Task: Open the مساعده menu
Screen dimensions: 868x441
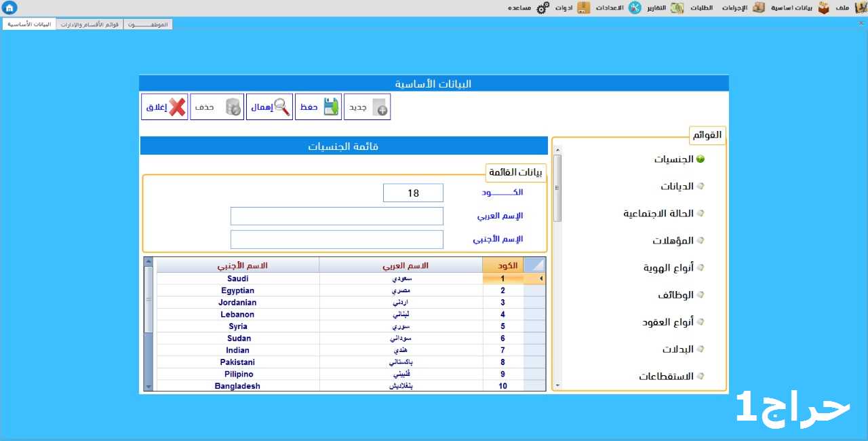Action: click(519, 7)
